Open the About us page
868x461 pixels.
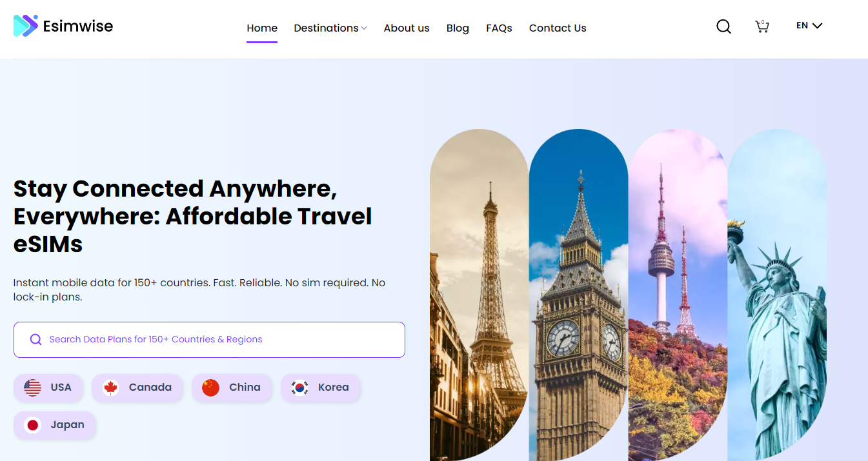point(407,28)
